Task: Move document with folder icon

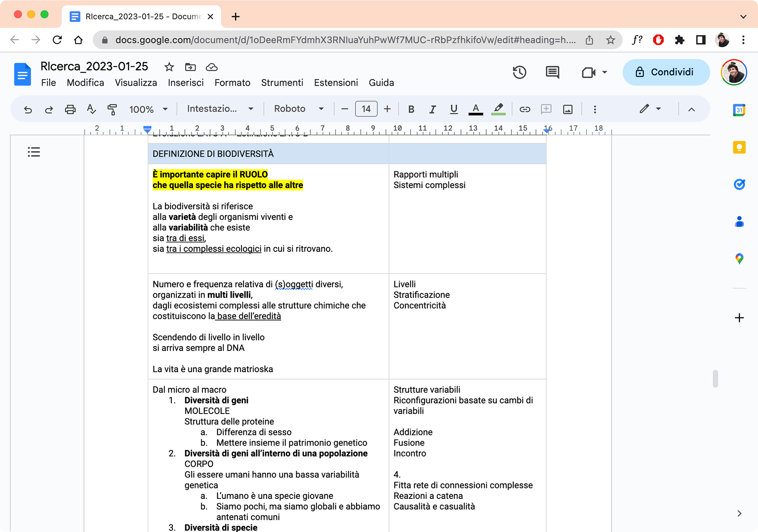Action: pyautogui.click(x=190, y=67)
